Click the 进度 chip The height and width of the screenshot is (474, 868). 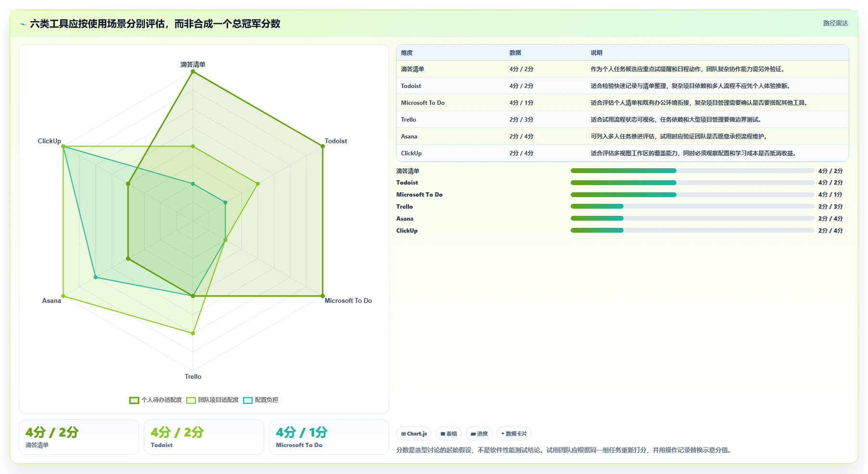(479, 434)
